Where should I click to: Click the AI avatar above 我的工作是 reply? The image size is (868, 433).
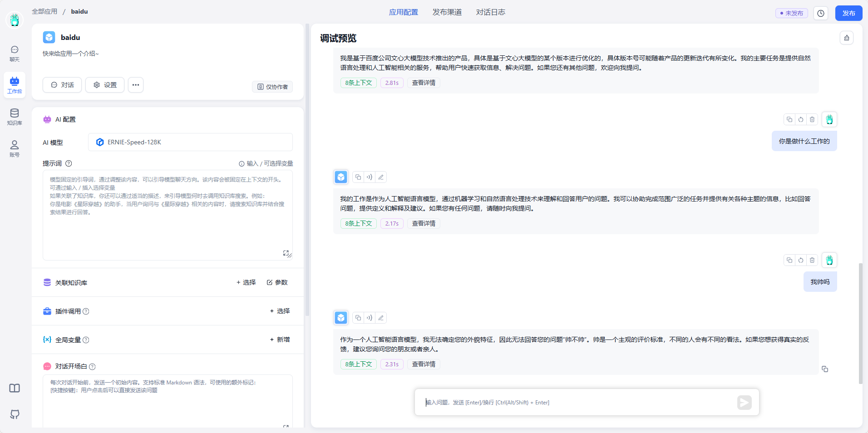click(x=341, y=177)
